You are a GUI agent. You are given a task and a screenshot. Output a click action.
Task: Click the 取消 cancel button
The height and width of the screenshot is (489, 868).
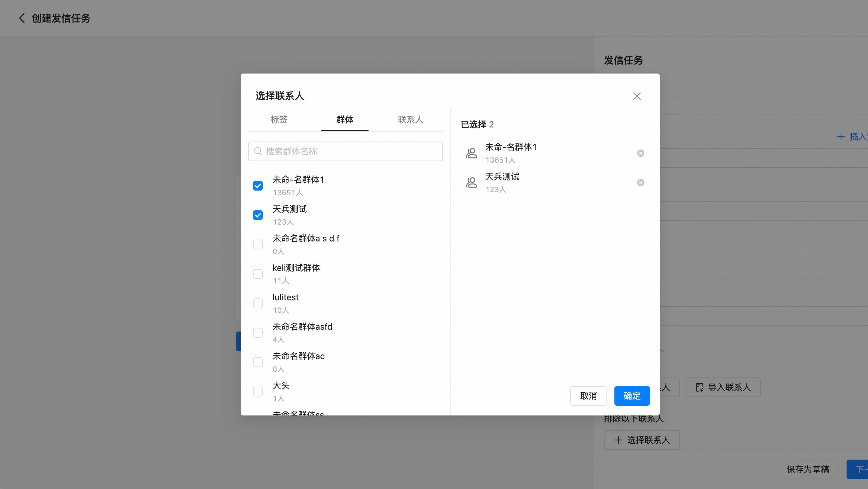[x=588, y=396]
